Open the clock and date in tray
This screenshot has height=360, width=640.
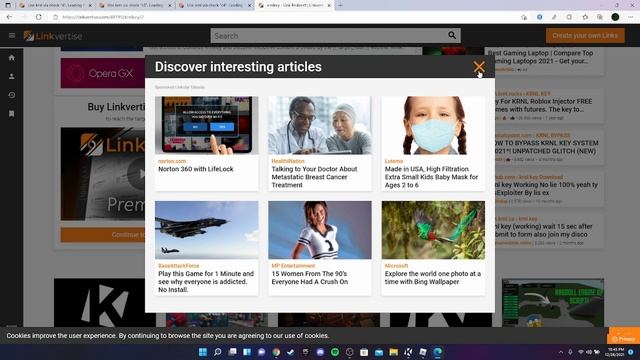coord(614,352)
